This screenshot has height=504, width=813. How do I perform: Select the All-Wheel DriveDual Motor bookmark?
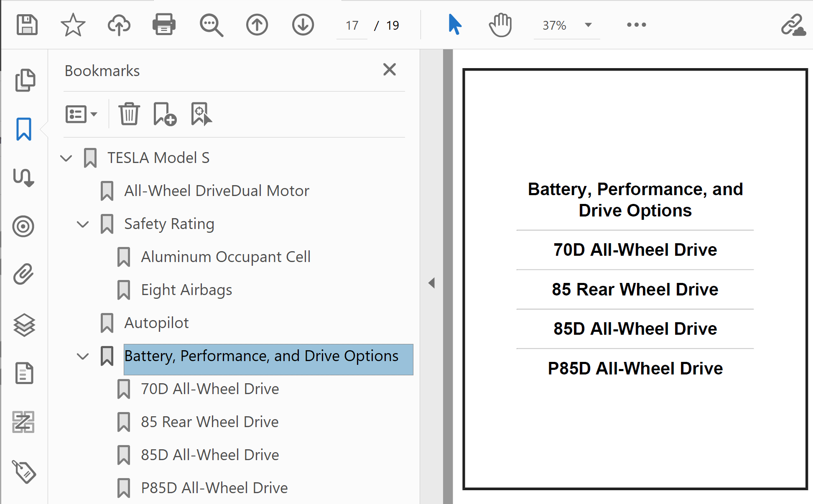[217, 191]
